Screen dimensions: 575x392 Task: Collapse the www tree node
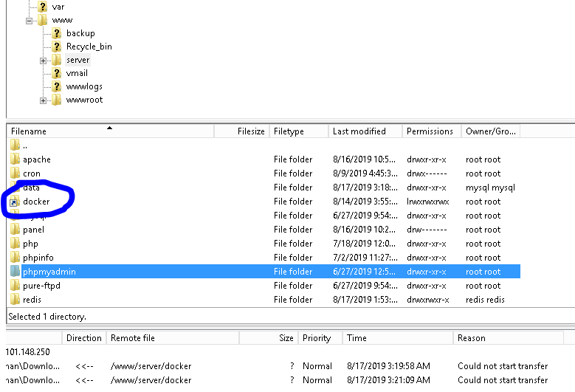[x=30, y=20]
